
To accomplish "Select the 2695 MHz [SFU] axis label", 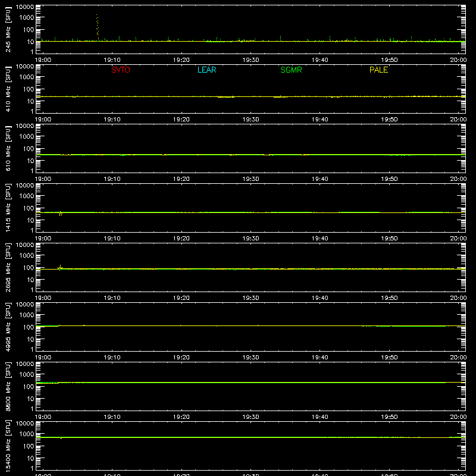I will 8,267.
